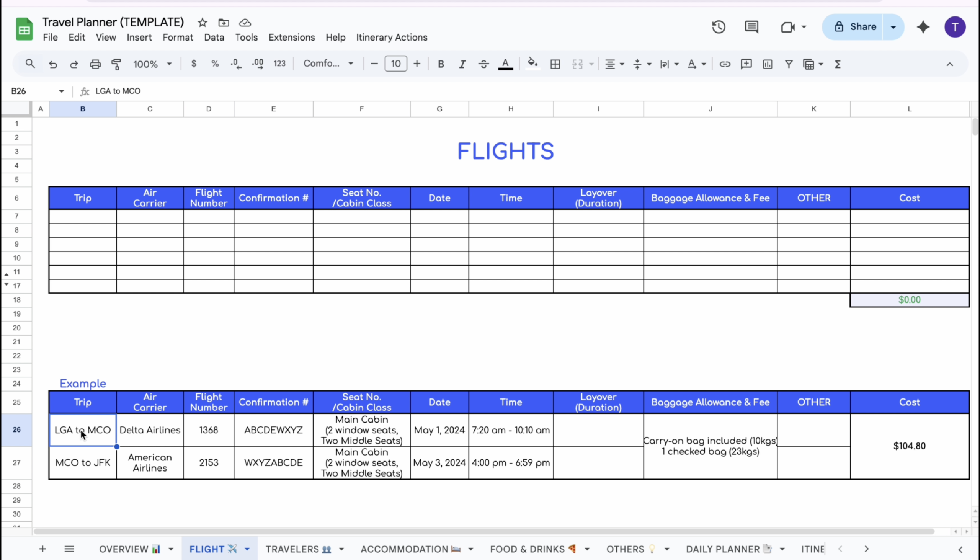Insert a chart from the toolbar

point(767,64)
